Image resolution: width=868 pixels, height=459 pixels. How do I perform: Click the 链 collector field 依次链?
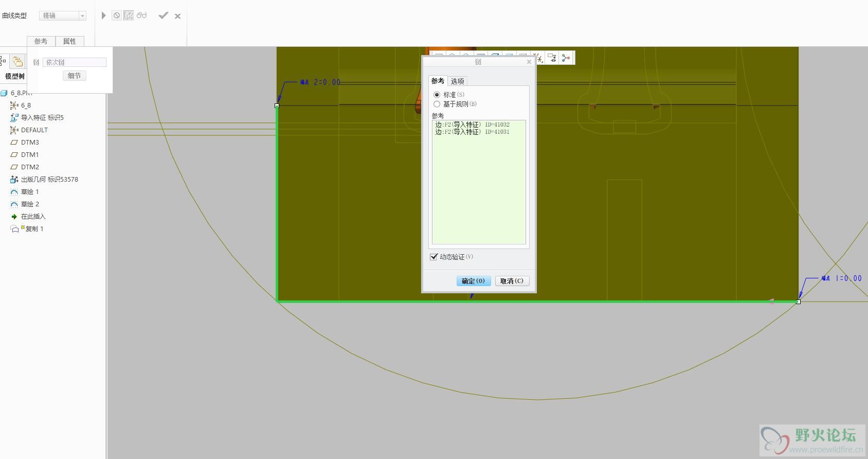click(75, 62)
